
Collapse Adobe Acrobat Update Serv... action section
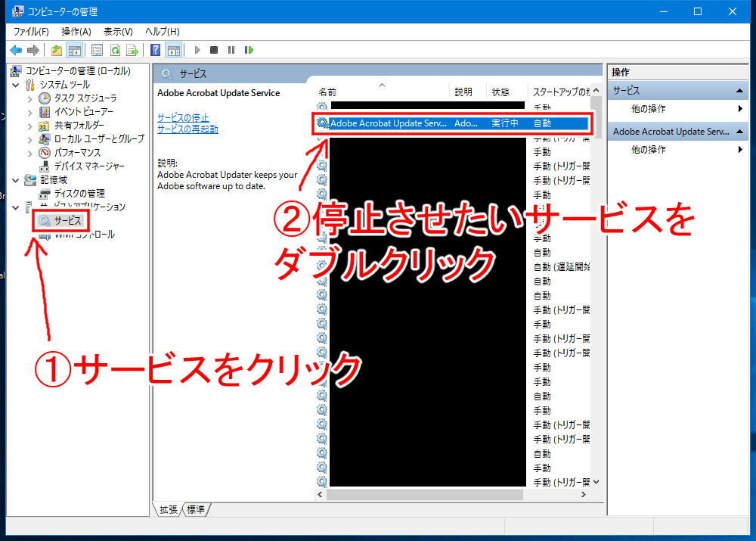tap(739, 131)
